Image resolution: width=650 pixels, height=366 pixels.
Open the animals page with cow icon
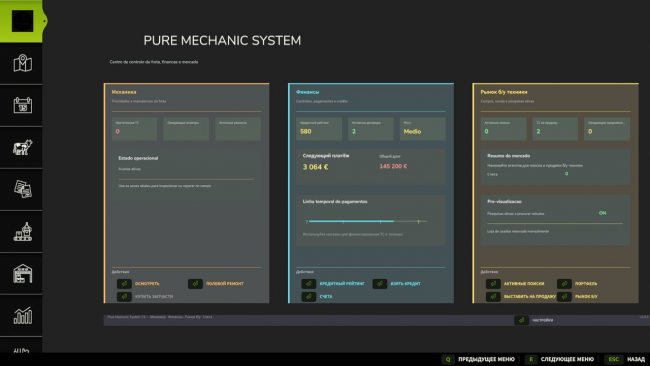pyautogui.click(x=22, y=147)
